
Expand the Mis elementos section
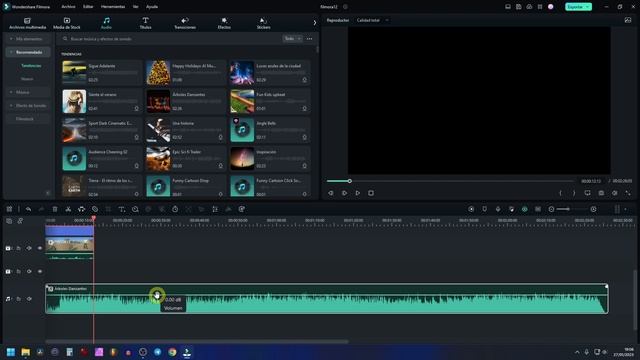coord(28,39)
